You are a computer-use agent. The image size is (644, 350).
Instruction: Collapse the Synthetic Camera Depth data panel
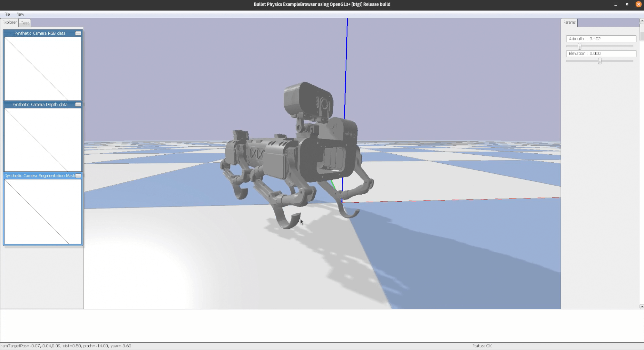[x=78, y=105]
